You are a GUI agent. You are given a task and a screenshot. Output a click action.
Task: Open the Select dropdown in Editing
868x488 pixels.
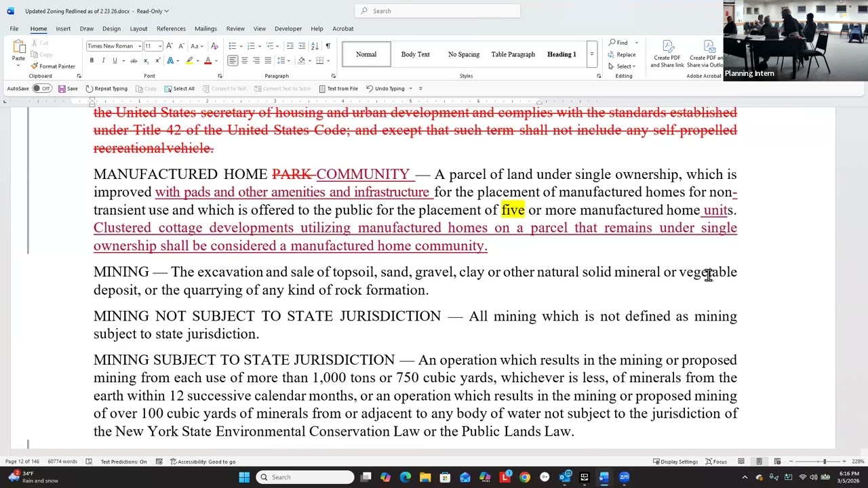622,66
